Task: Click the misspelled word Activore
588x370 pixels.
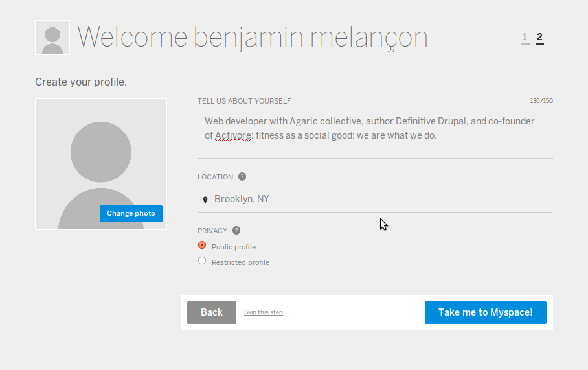Action: (x=233, y=135)
